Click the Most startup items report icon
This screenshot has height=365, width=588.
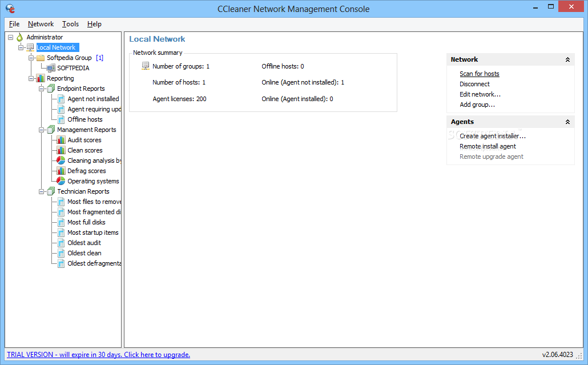tap(61, 232)
